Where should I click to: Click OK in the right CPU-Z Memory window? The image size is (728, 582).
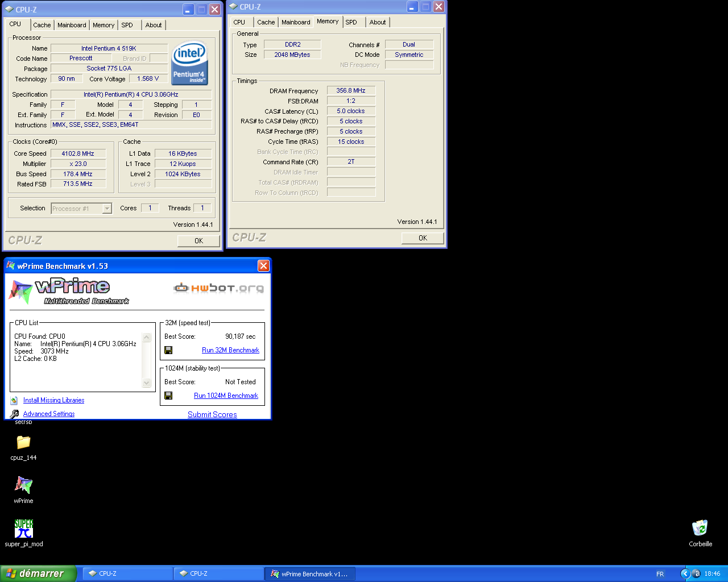pos(423,238)
